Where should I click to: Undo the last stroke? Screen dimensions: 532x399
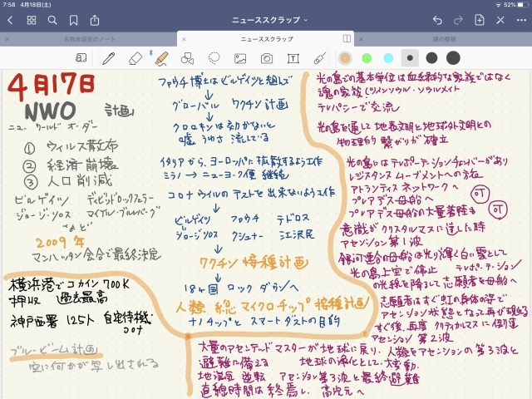(437, 20)
